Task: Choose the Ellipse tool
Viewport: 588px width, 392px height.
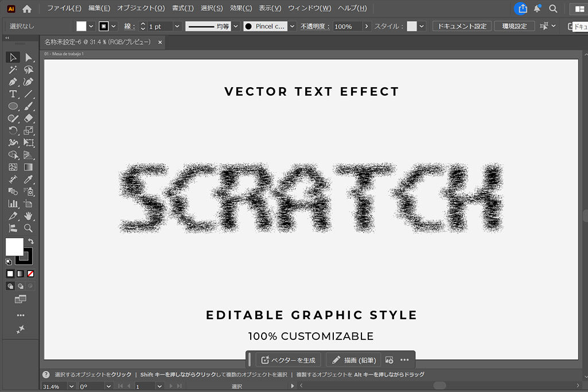Action: [x=13, y=106]
